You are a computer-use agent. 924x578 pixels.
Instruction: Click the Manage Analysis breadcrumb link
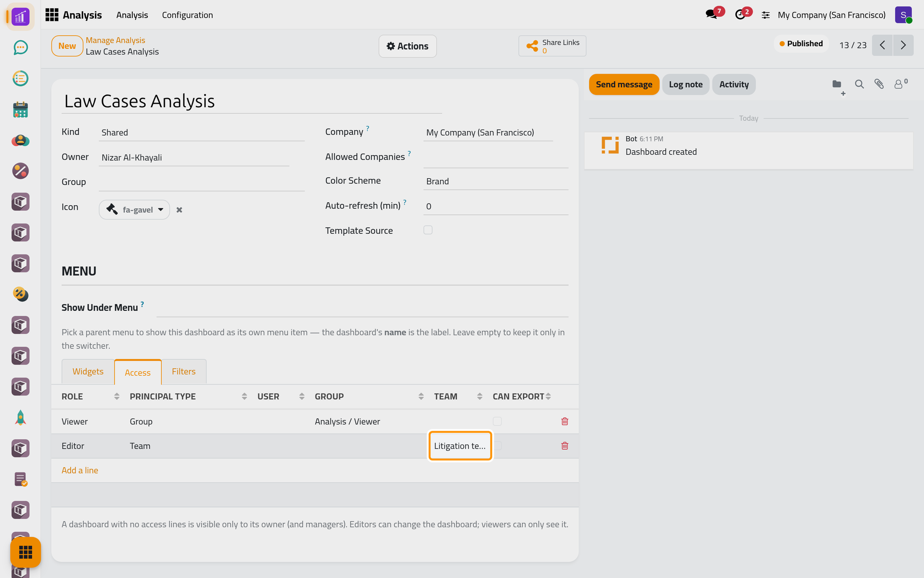tap(115, 40)
